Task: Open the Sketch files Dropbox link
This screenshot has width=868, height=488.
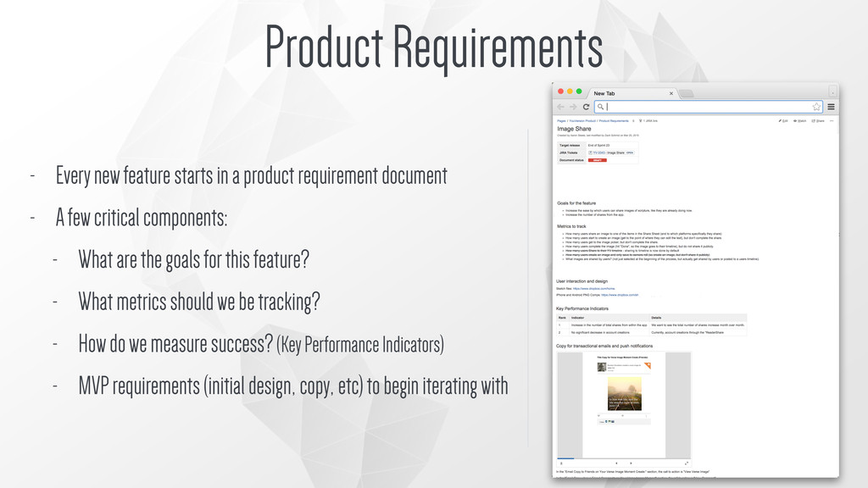Action: pyautogui.click(x=593, y=289)
